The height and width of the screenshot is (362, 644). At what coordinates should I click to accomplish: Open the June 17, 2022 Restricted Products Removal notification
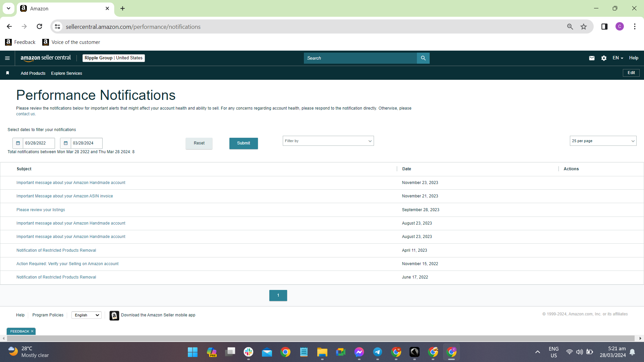[56, 277]
